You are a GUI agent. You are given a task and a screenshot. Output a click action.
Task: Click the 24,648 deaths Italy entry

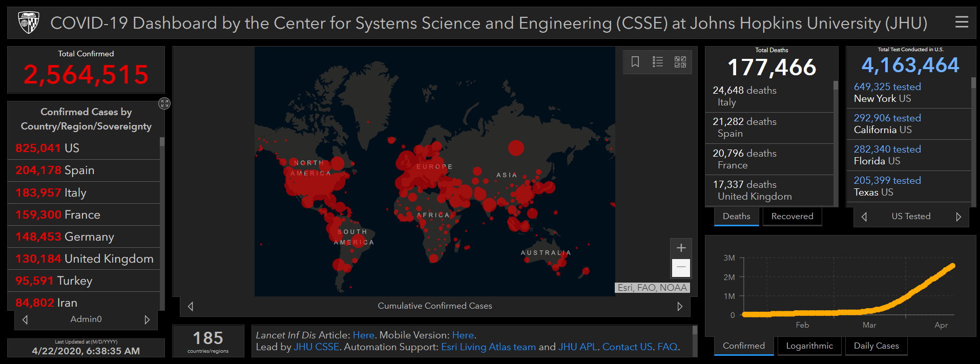click(x=769, y=96)
